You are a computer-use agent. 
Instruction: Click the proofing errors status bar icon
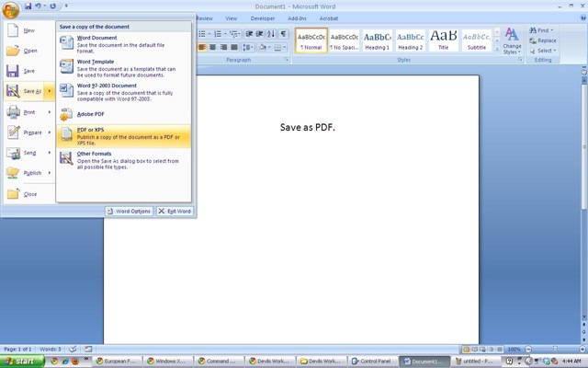[x=73, y=350]
